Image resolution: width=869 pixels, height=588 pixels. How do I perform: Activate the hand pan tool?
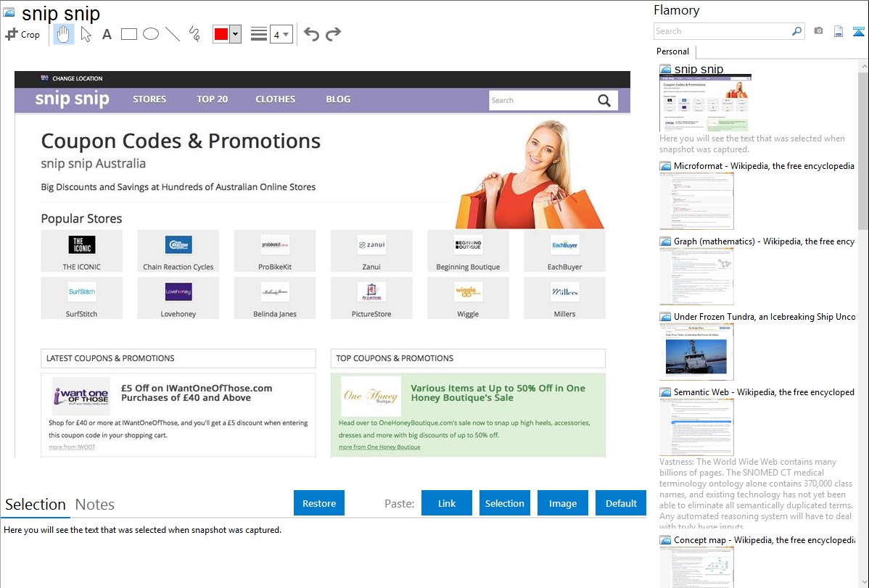[64, 34]
